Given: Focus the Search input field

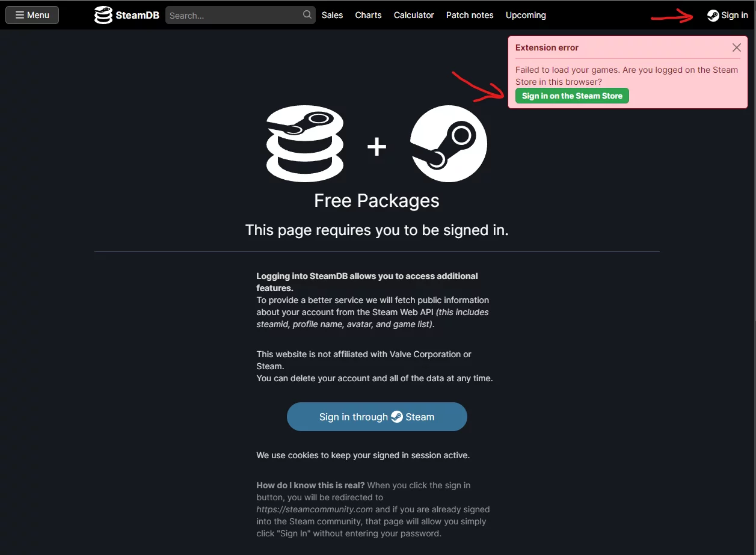Looking at the screenshot, I should pyautogui.click(x=235, y=15).
